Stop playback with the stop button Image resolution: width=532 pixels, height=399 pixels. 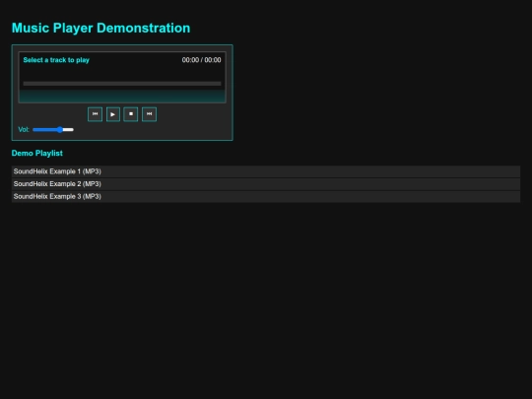click(131, 114)
